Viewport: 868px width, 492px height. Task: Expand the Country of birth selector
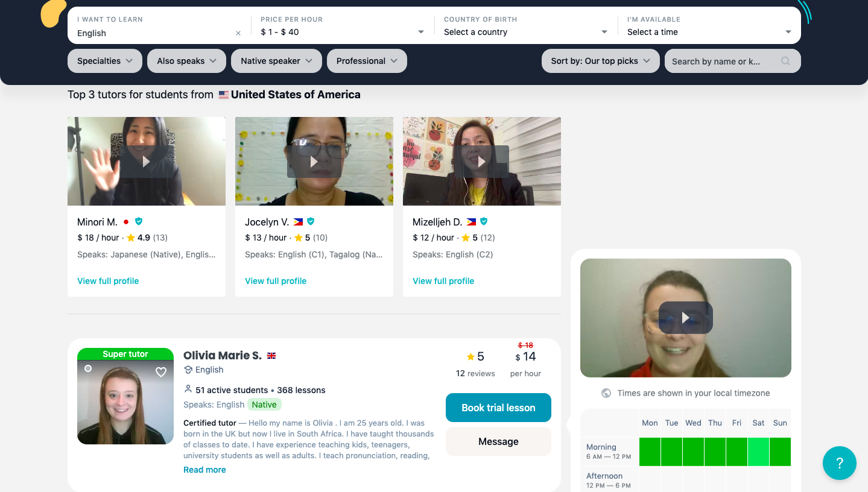(525, 32)
